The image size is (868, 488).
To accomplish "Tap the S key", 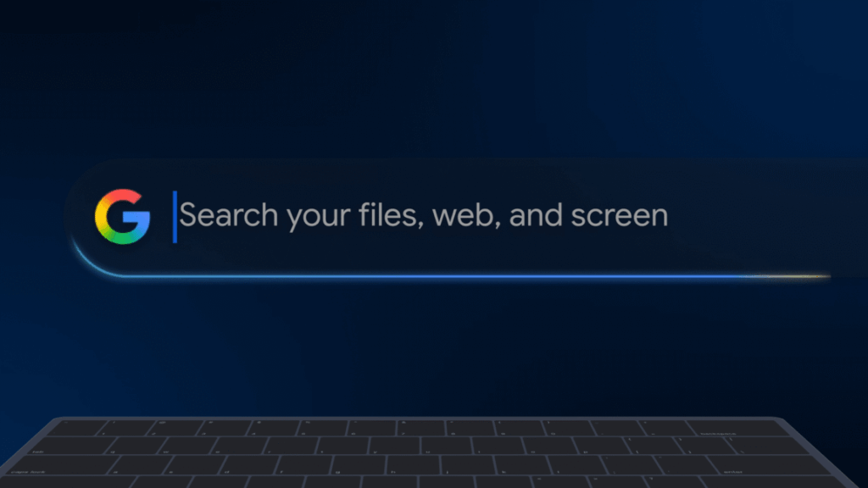I will coord(197,465).
